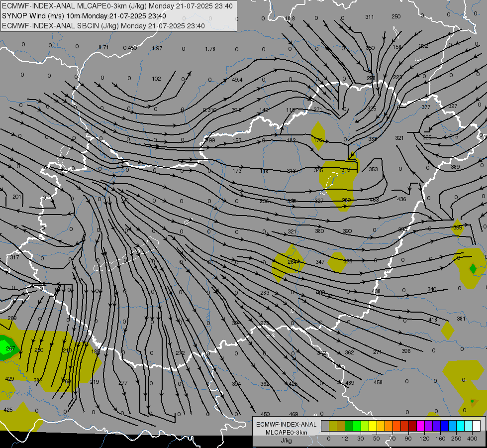Click the map value 0.450
The height and width of the screenshot is (448, 487).
tap(130, 48)
